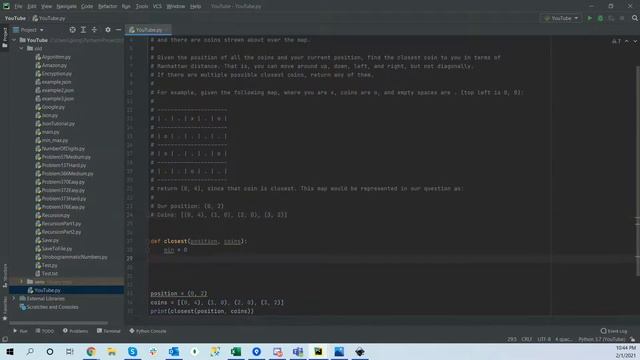This screenshot has width=640, height=360.
Task: Open the Project view dropdown
Action: point(28,30)
